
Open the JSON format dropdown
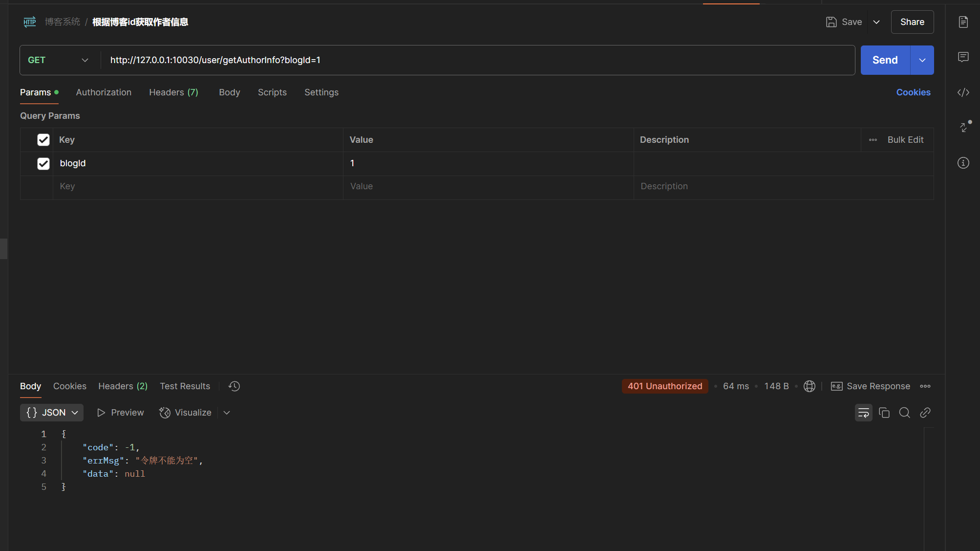coord(52,413)
